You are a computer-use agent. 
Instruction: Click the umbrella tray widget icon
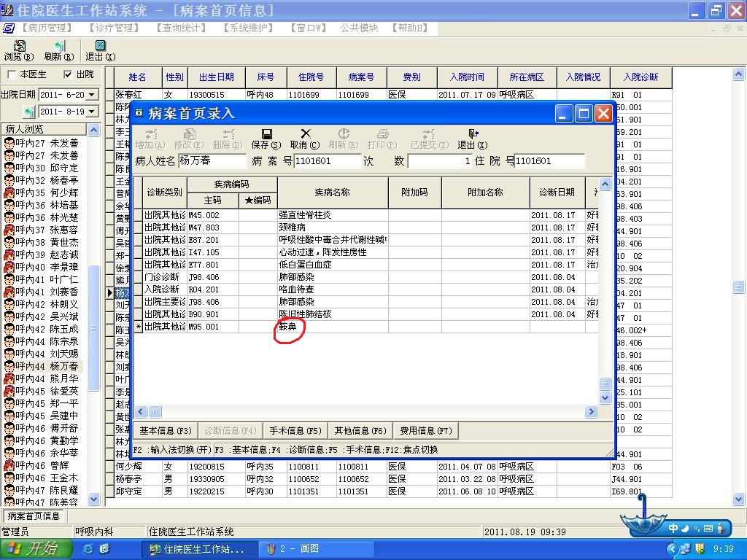(x=642, y=517)
